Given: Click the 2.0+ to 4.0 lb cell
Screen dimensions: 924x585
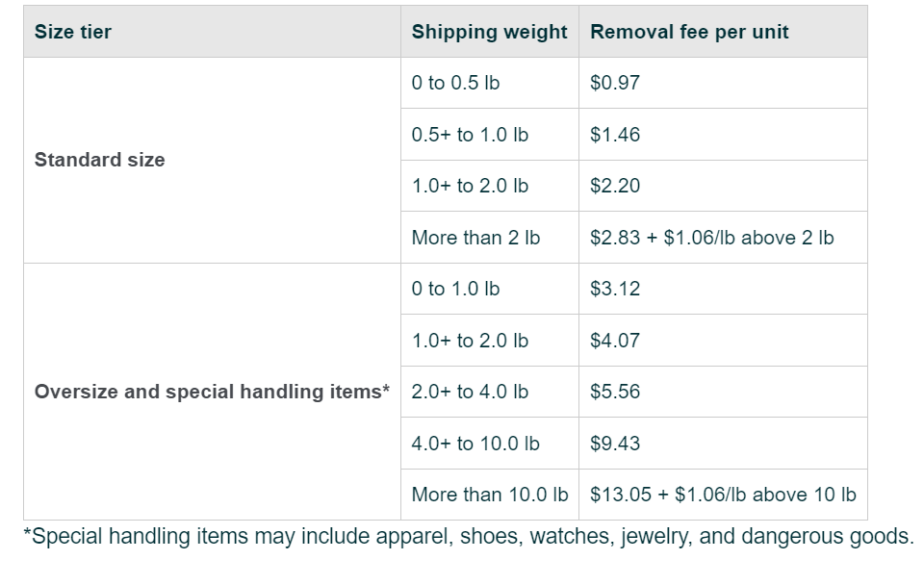Looking at the screenshot, I should coord(470,392).
